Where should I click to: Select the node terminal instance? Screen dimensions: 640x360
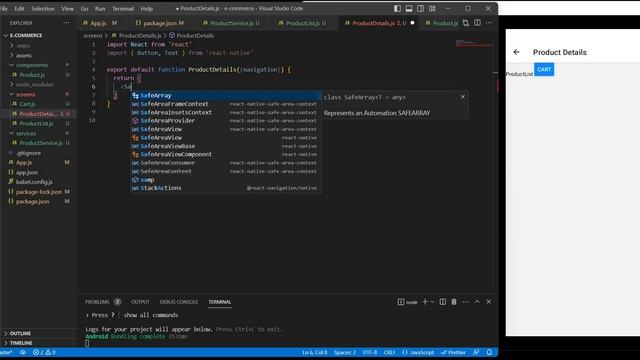pyautogui.click(x=407, y=302)
